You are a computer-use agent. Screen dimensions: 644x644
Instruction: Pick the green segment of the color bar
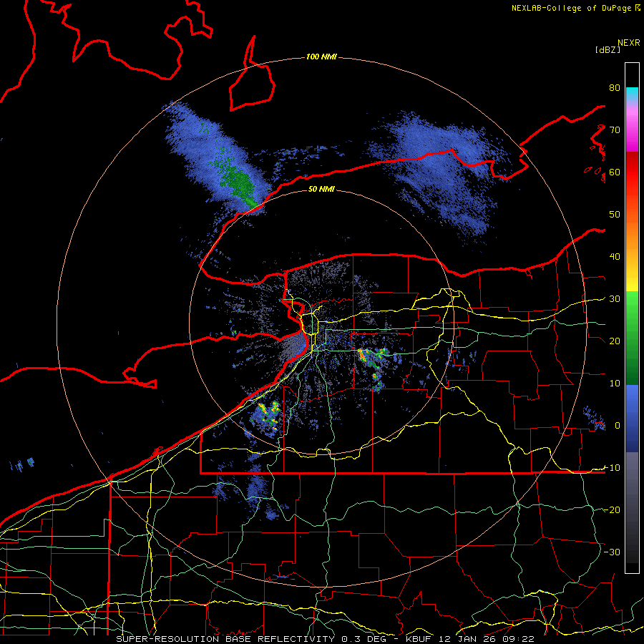[632, 338]
